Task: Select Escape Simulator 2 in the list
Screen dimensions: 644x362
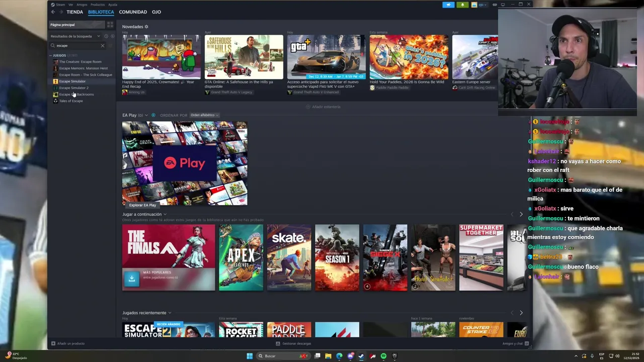Action: (73, 88)
